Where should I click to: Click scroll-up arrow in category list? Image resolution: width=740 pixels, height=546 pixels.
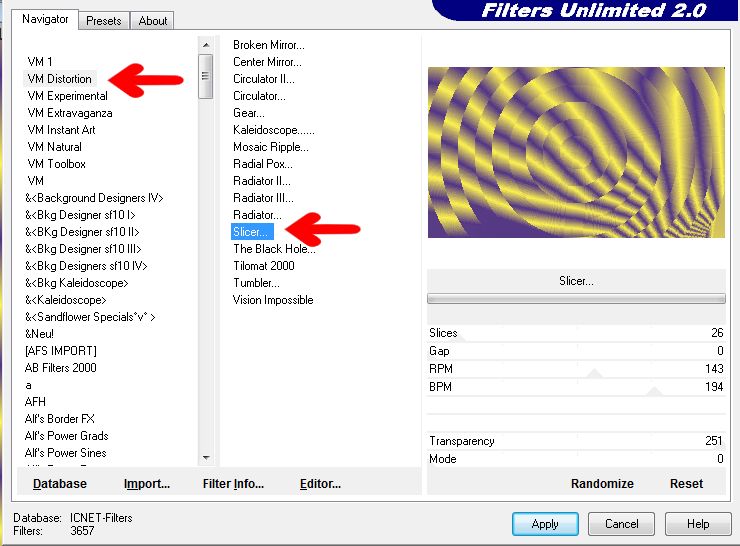[205, 45]
